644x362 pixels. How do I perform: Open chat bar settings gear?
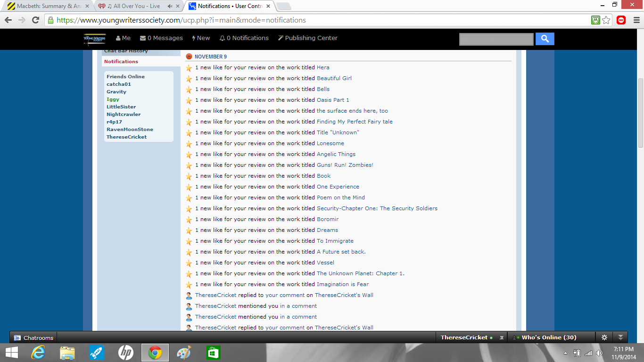604,337
